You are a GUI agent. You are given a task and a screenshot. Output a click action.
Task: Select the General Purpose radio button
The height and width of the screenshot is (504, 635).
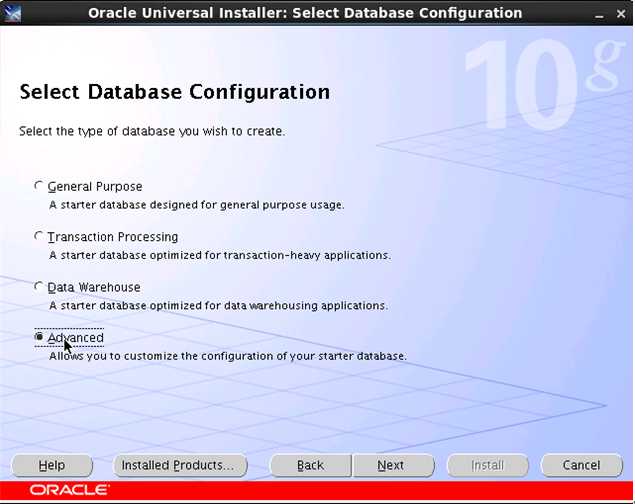39,186
